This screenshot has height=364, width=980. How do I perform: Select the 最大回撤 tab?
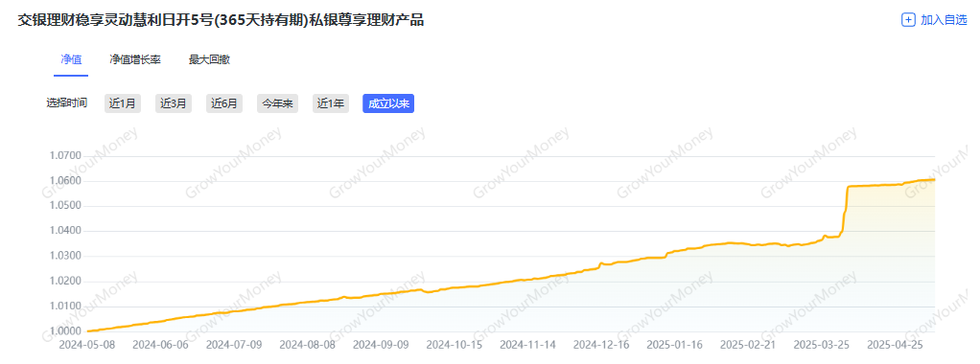click(209, 60)
